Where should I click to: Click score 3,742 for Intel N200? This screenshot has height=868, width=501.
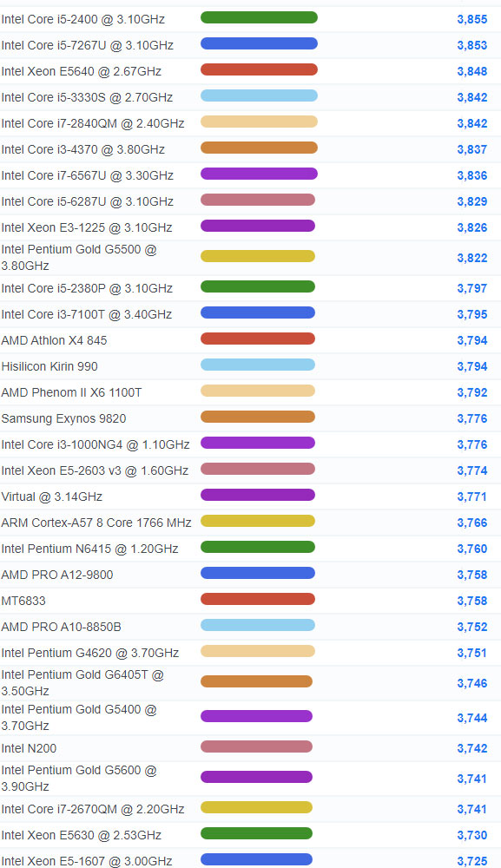click(x=472, y=748)
